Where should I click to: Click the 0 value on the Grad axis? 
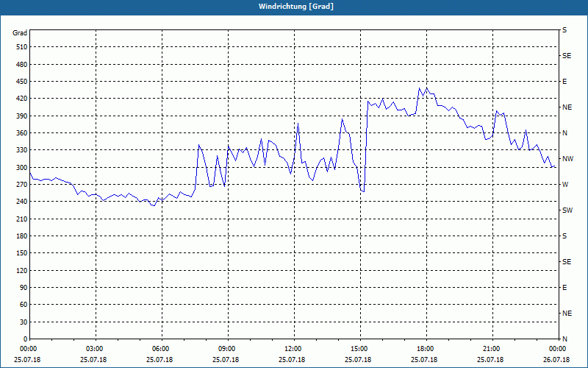25,339
